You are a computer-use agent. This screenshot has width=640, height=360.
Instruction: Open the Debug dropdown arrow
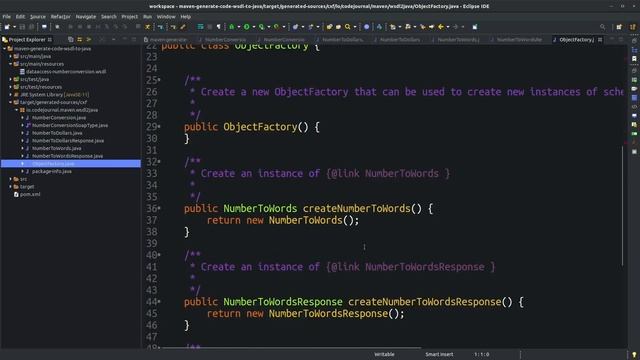coord(239,27)
